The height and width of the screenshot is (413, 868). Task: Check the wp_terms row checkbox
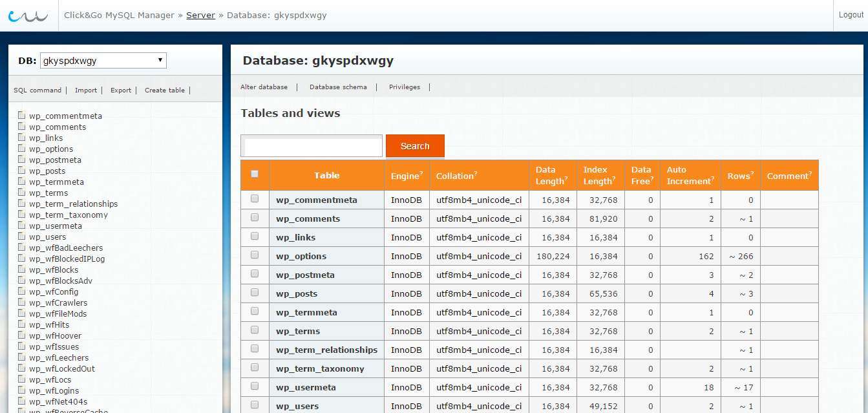255,330
